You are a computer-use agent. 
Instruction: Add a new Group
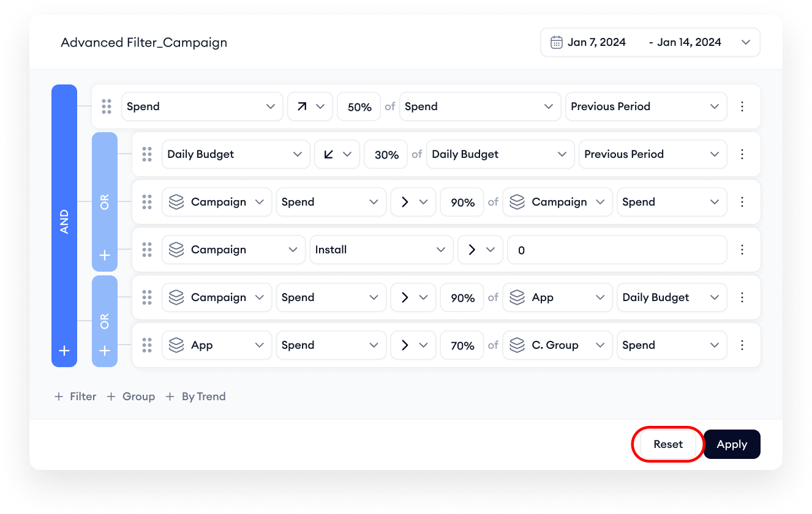(131, 397)
